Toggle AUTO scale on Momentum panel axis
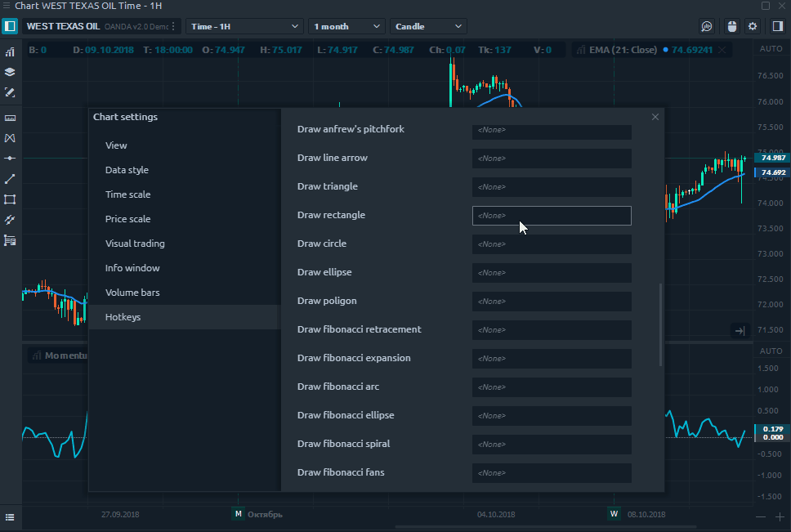The width and height of the screenshot is (791, 532). point(771,351)
